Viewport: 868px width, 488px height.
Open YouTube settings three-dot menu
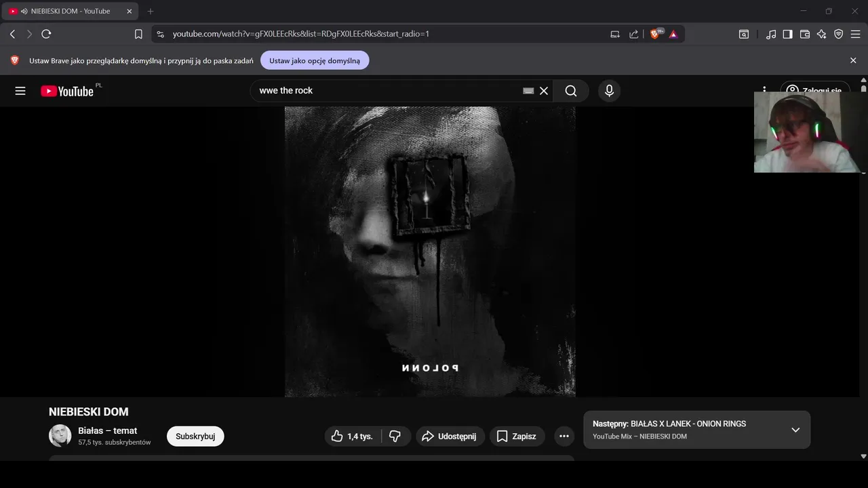(764, 91)
